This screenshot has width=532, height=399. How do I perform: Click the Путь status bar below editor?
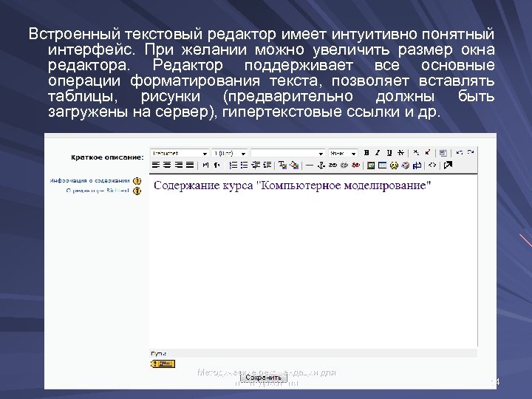pyautogui.click(x=313, y=353)
